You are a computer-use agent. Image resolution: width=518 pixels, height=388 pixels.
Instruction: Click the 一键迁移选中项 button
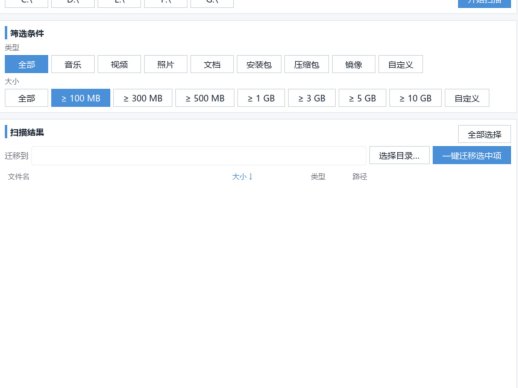tap(472, 155)
